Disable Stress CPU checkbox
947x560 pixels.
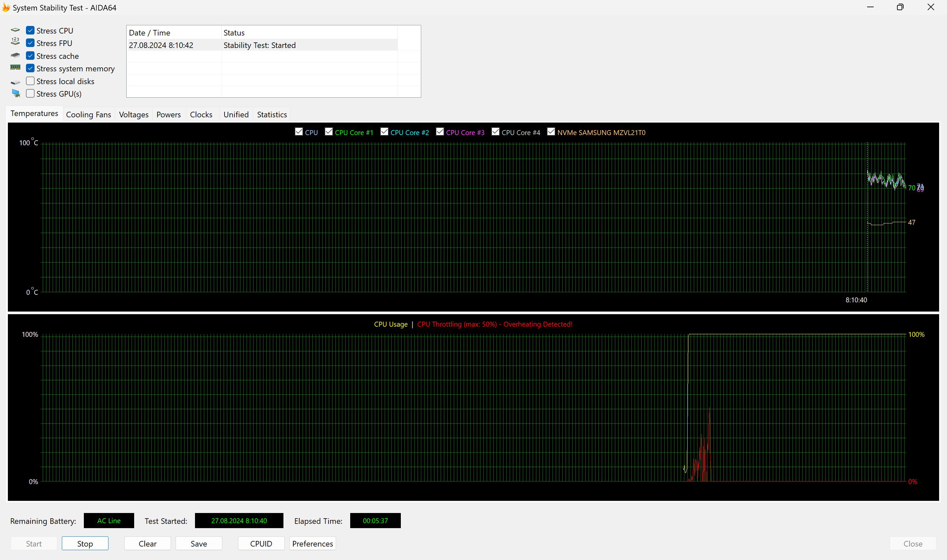(30, 30)
